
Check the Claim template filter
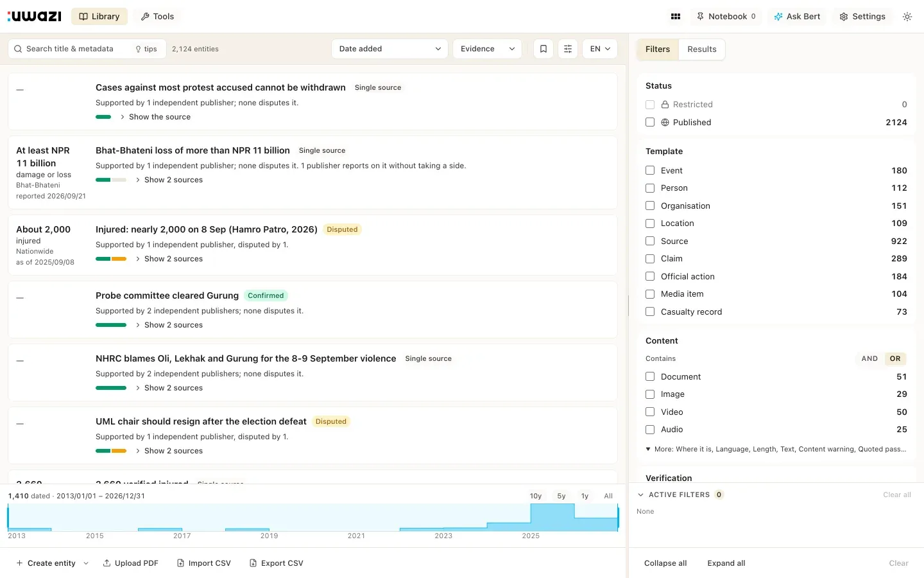[x=650, y=258]
